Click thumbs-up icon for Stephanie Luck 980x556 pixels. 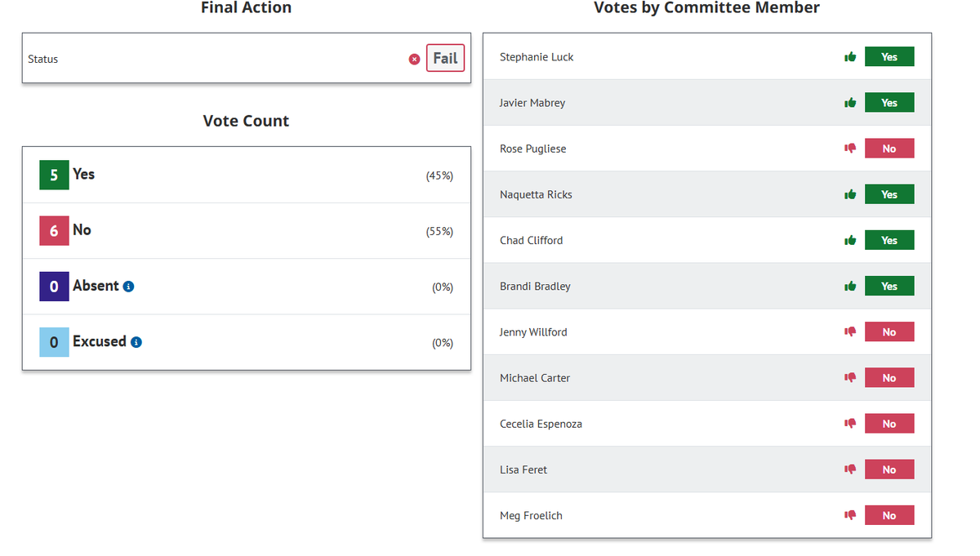[850, 57]
